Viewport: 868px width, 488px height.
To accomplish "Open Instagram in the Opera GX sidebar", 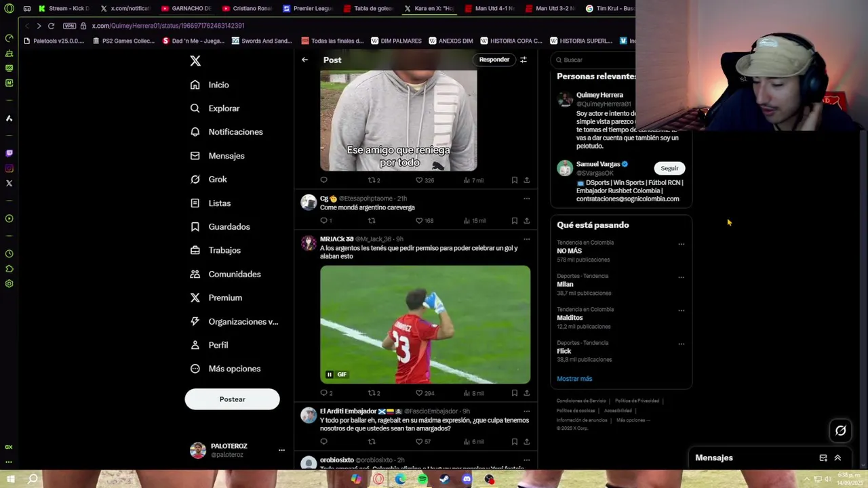I will pos(9,168).
